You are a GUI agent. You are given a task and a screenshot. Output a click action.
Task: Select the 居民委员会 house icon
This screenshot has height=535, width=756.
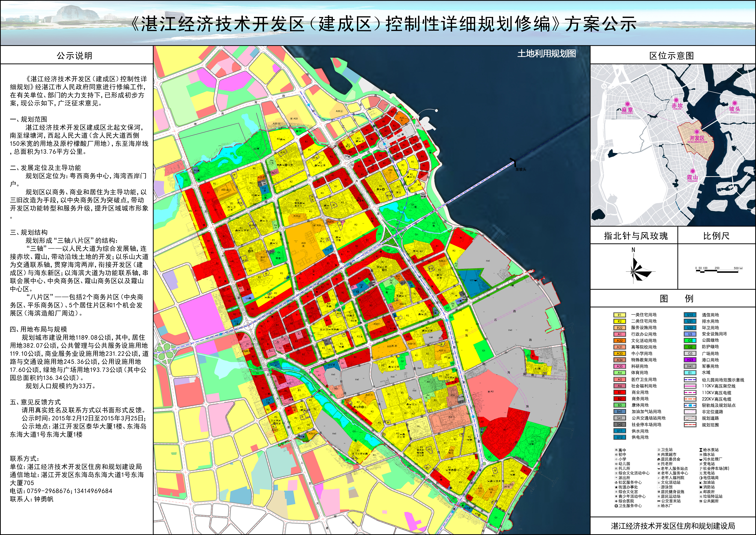659,459
